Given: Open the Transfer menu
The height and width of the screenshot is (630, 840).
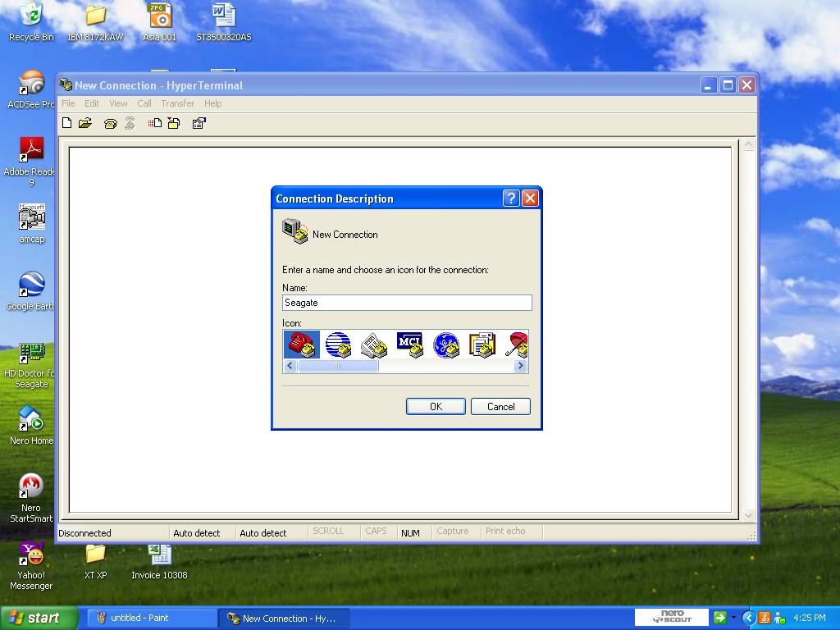Looking at the screenshot, I should [x=177, y=103].
